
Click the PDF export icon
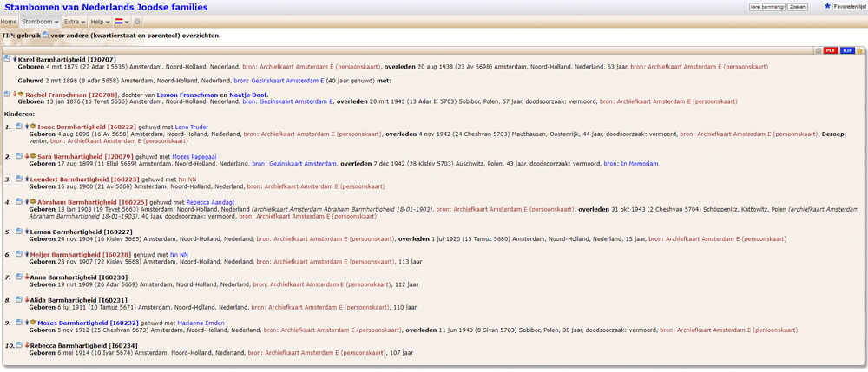pyautogui.click(x=831, y=50)
